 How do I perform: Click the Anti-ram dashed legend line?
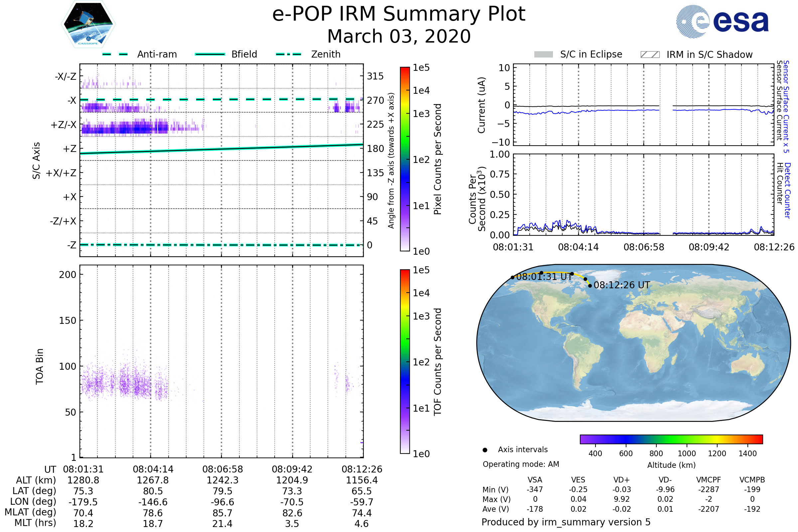tap(115, 54)
